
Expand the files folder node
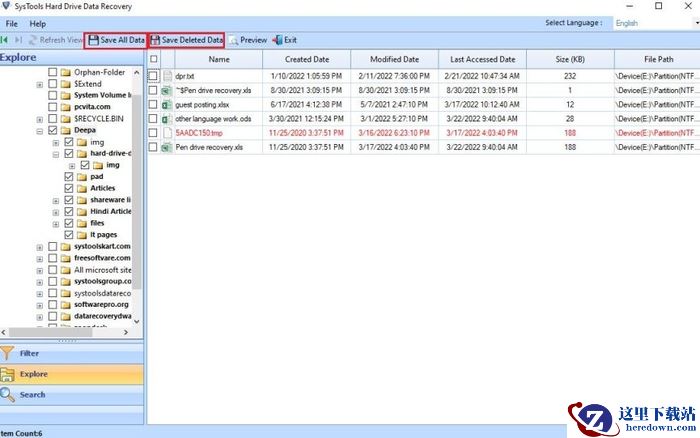click(x=56, y=224)
